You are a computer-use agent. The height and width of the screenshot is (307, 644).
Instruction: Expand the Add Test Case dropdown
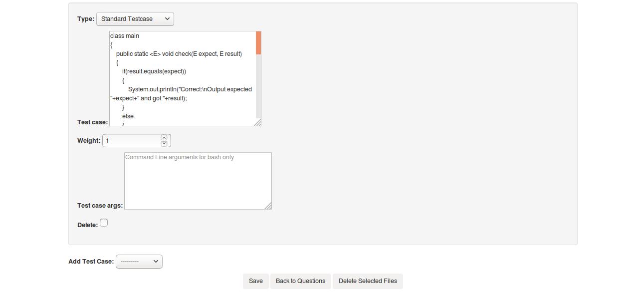(x=139, y=262)
